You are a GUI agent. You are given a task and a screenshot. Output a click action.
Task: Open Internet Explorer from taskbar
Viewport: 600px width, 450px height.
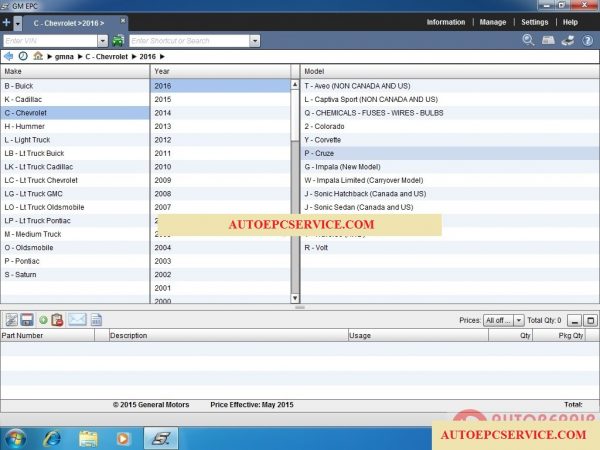pyautogui.click(x=52, y=439)
